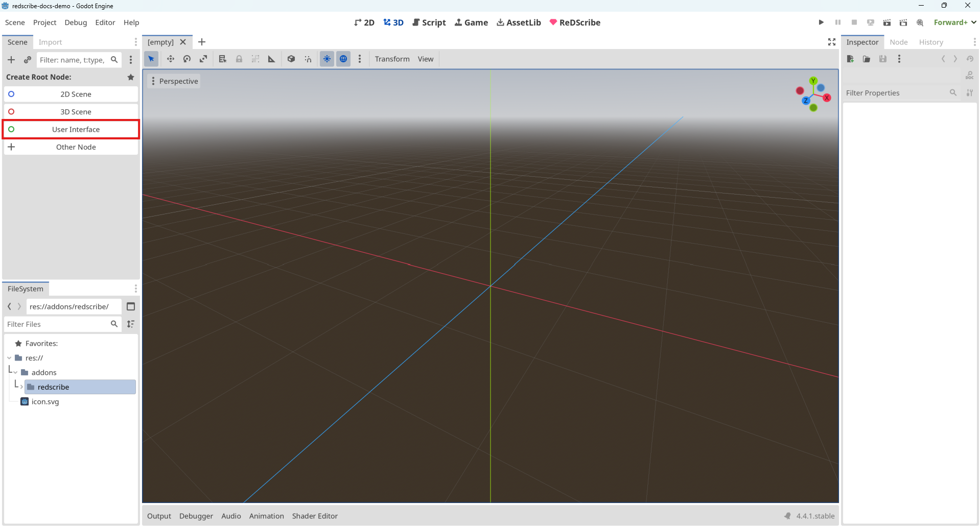Collapse the addons folder
This screenshot has width=980, height=527.
pyautogui.click(x=16, y=372)
